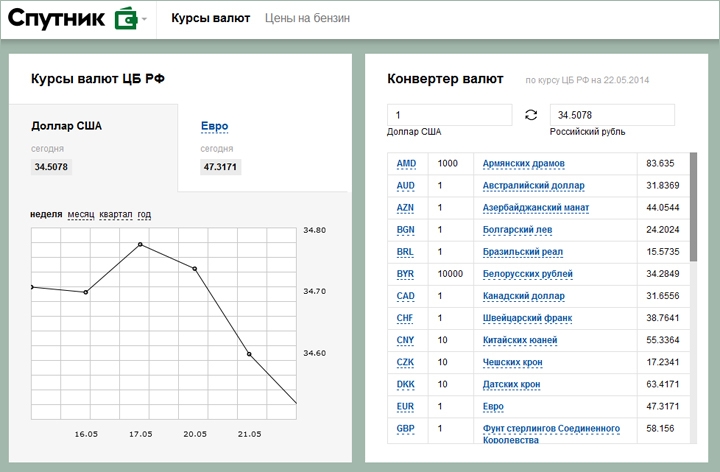Viewport: 720px width, 472px height.
Task: Show chart for год period
Action: (x=144, y=215)
